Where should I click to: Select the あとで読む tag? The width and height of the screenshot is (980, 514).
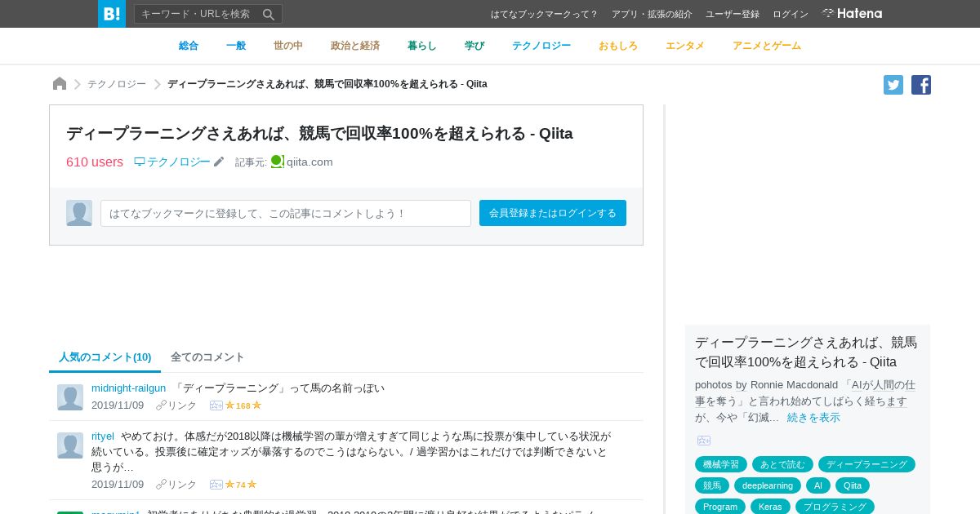782,464
